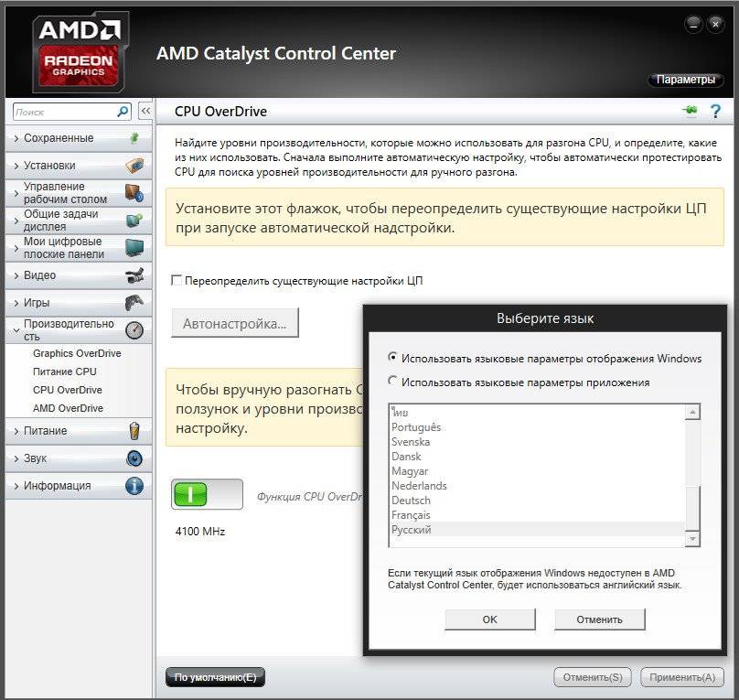Screen dimensions: 739x700
Task: Click the video camera icon
Action: coord(134,275)
